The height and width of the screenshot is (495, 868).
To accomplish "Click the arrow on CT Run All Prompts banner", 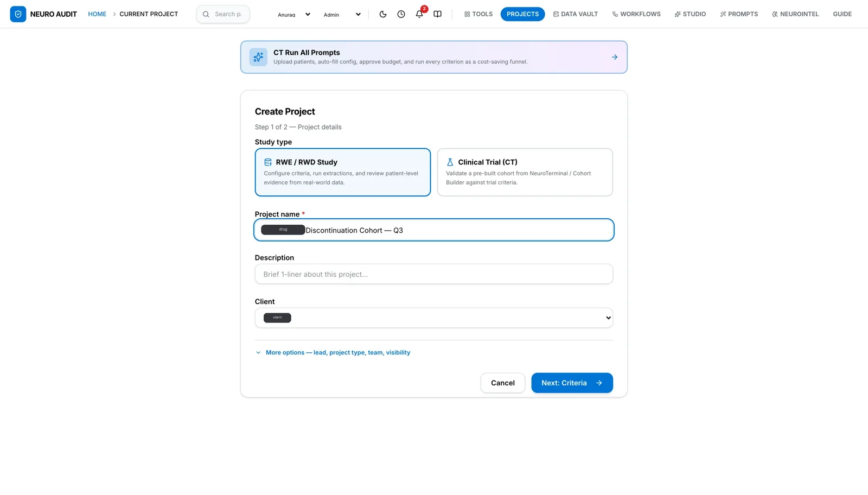I will (x=615, y=57).
